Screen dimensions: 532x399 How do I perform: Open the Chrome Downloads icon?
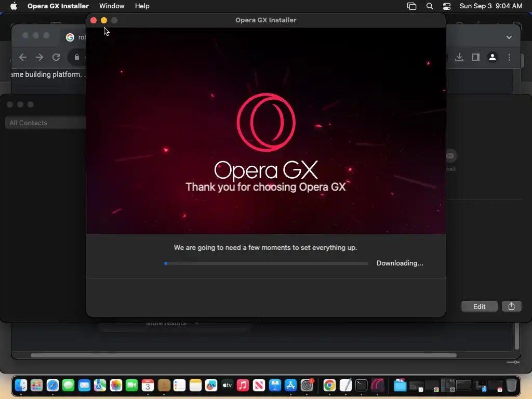click(x=459, y=57)
